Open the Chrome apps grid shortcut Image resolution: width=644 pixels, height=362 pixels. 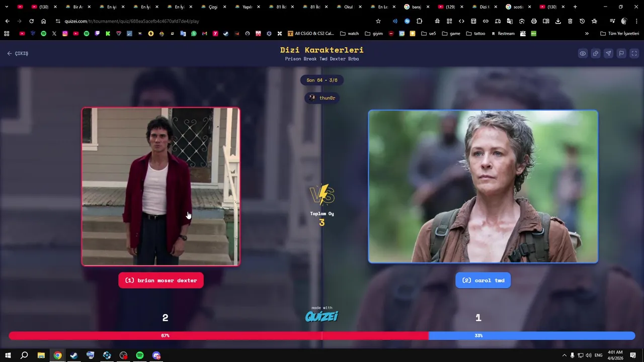click(x=7, y=34)
